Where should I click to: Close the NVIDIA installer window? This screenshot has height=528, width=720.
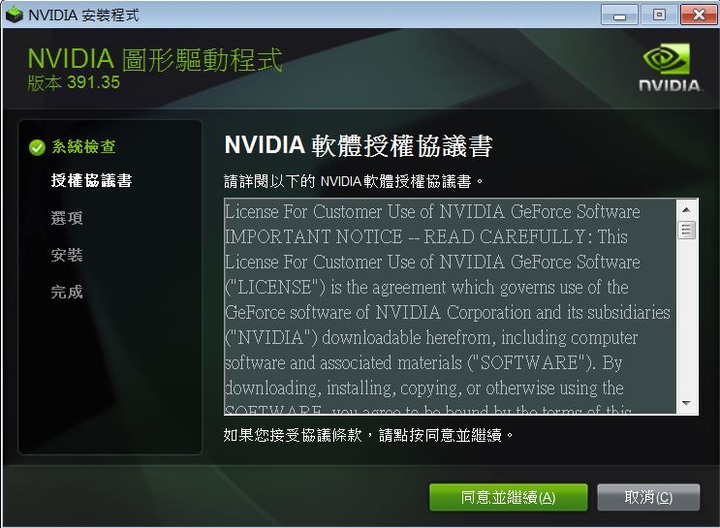[698, 15]
